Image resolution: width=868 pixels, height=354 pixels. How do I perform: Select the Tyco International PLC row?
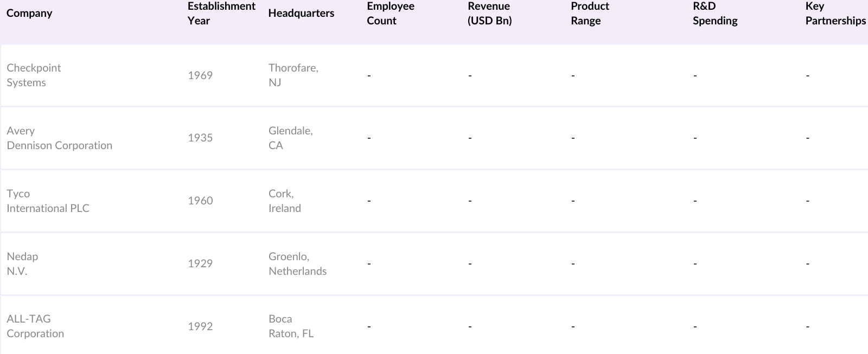point(48,201)
